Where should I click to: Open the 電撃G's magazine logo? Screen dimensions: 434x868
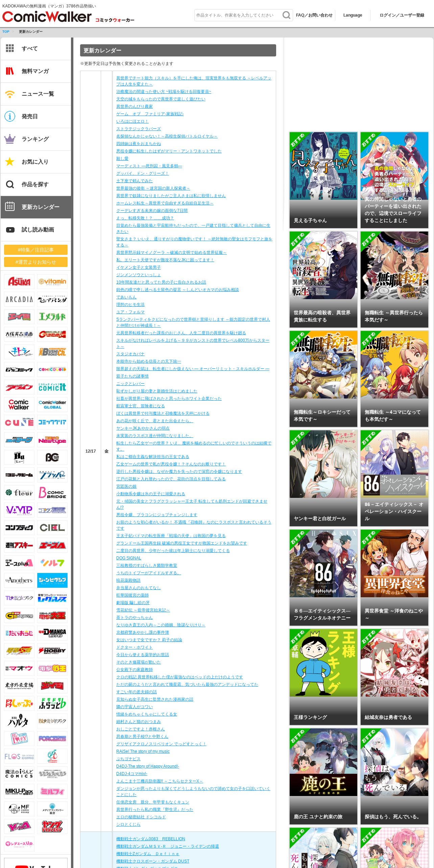(x=19, y=616)
